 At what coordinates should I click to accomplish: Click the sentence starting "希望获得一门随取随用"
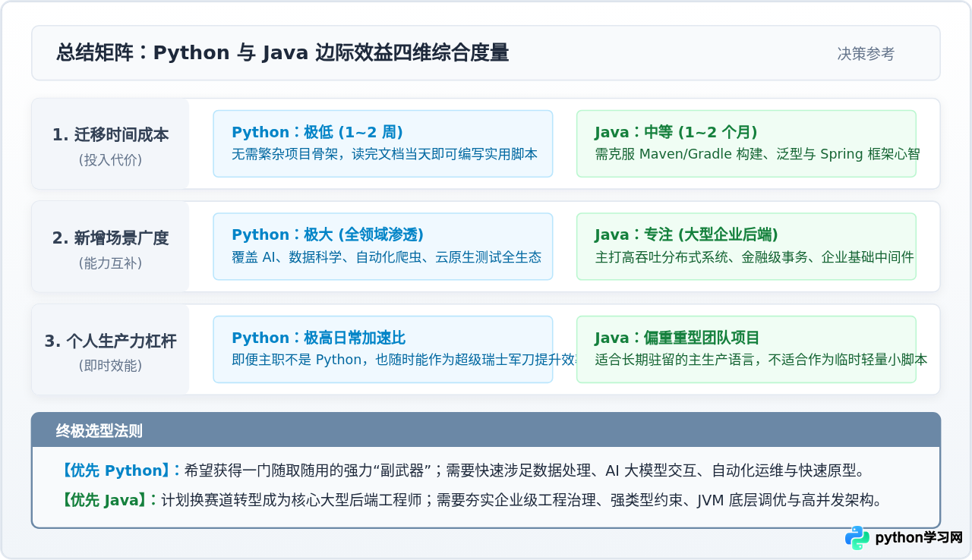pos(525,471)
